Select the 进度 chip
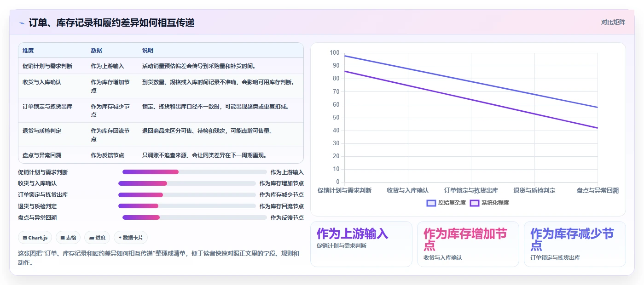Image resolution: width=644 pixels, height=285 pixels. 97,238
